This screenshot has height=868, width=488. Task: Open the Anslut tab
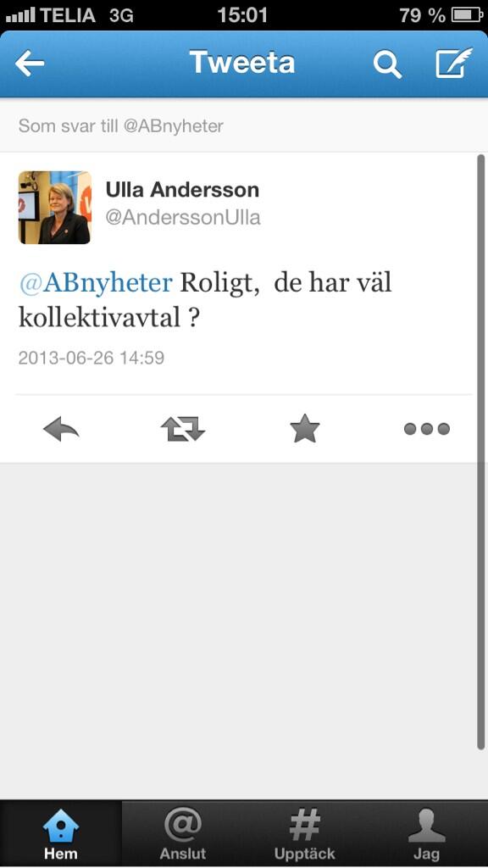pos(183,834)
